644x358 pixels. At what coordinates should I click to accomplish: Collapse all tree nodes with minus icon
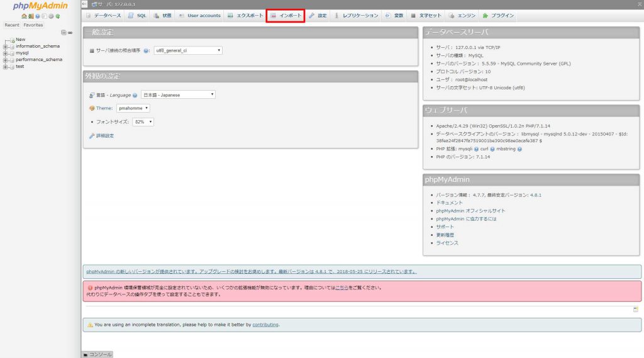coord(64,33)
